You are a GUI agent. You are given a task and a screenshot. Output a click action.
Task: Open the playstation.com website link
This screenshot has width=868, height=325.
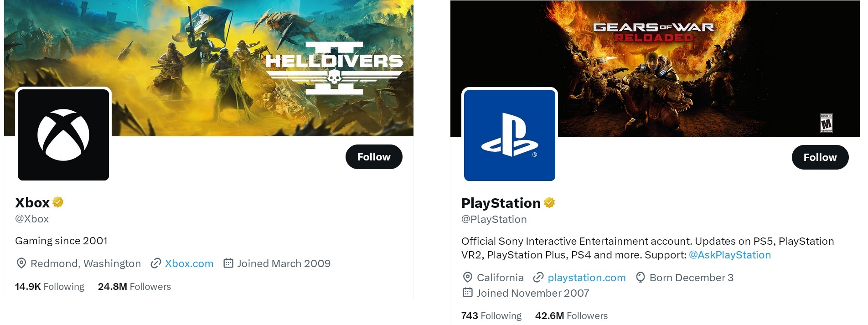586,278
